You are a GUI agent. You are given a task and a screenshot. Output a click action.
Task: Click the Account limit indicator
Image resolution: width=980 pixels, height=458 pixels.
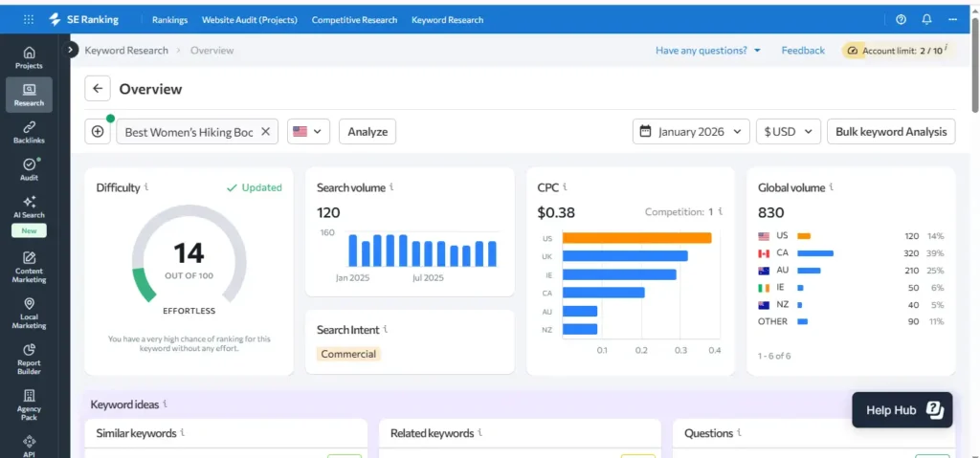(x=896, y=51)
